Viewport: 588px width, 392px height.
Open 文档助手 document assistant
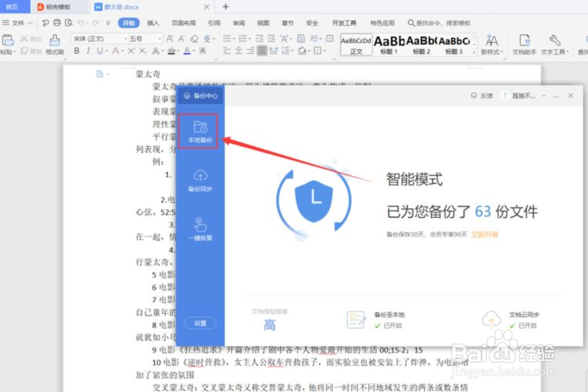(x=525, y=44)
